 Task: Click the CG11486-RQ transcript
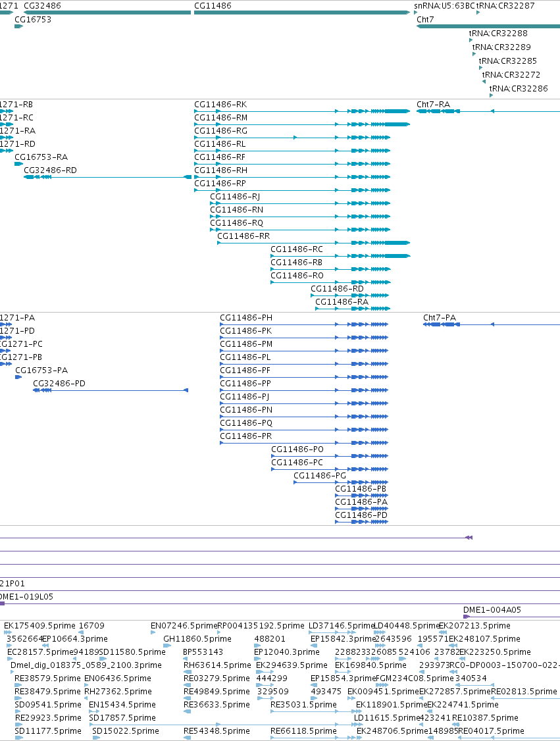300,230
